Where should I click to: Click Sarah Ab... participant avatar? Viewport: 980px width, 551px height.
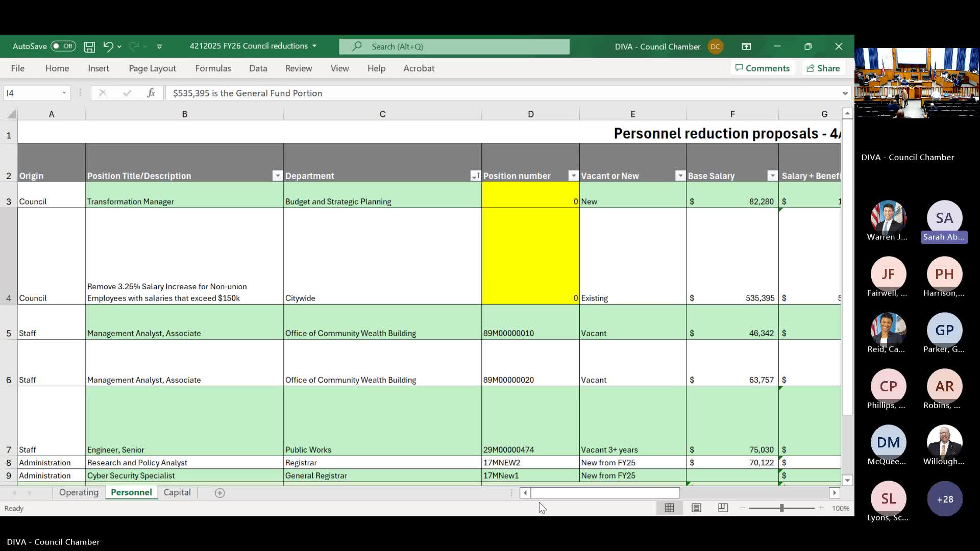944,218
